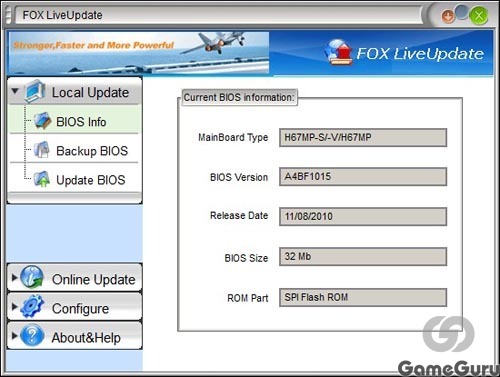Click the Backup BIOS icon
Viewport: 500px width, 377px height.
pyautogui.click(x=42, y=150)
